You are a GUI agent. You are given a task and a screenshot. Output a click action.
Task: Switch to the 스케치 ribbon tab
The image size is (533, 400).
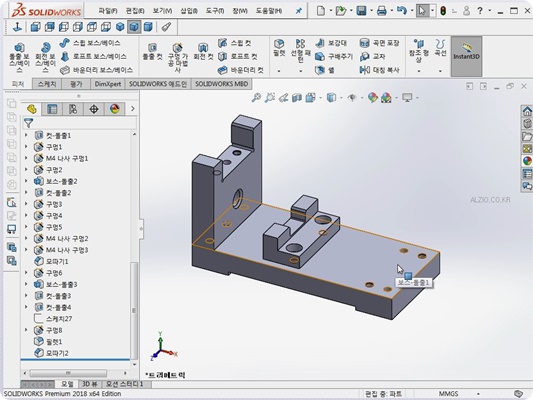click(x=47, y=84)
